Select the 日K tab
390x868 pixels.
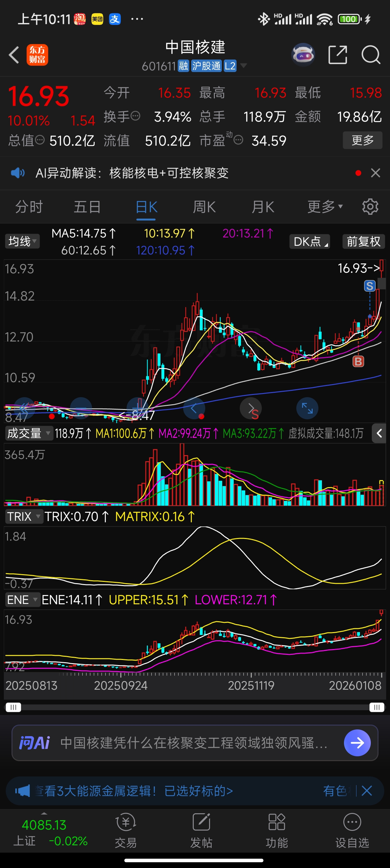pos(146,207)
